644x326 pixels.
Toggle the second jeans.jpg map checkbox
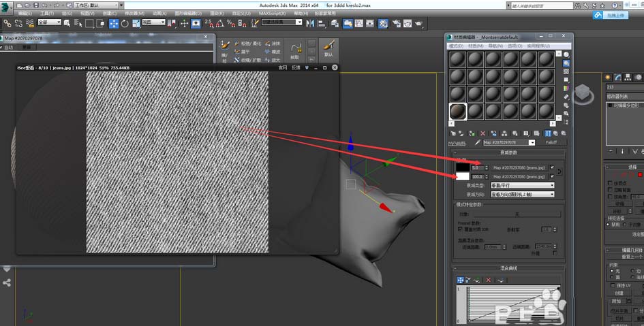click(552, 176)
